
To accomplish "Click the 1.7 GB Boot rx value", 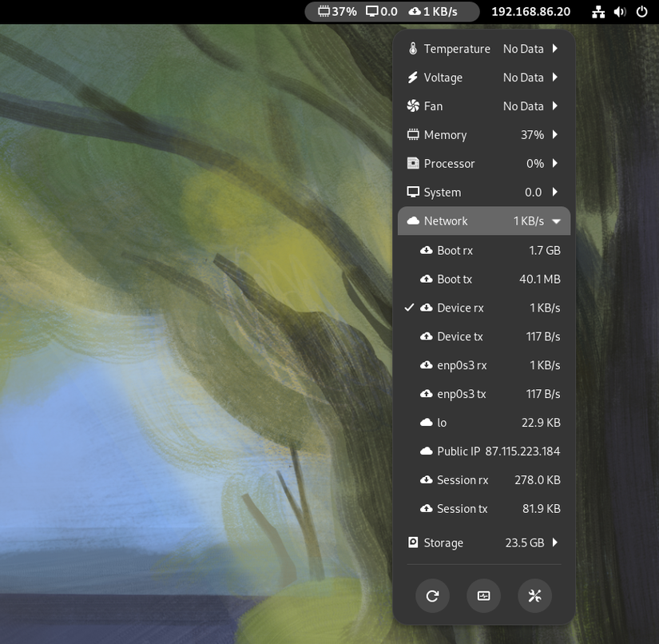I will click(x=544, y=251).
